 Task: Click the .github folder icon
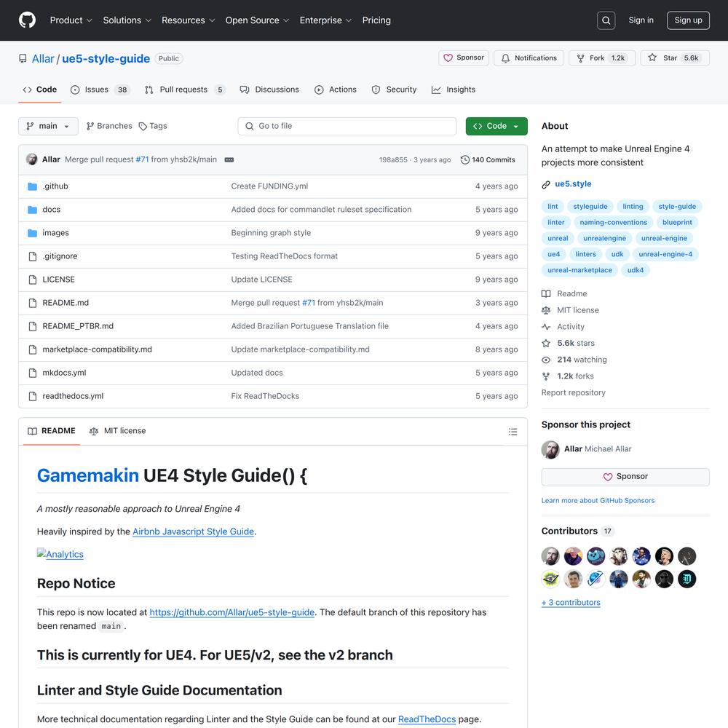tap(32, 186)
